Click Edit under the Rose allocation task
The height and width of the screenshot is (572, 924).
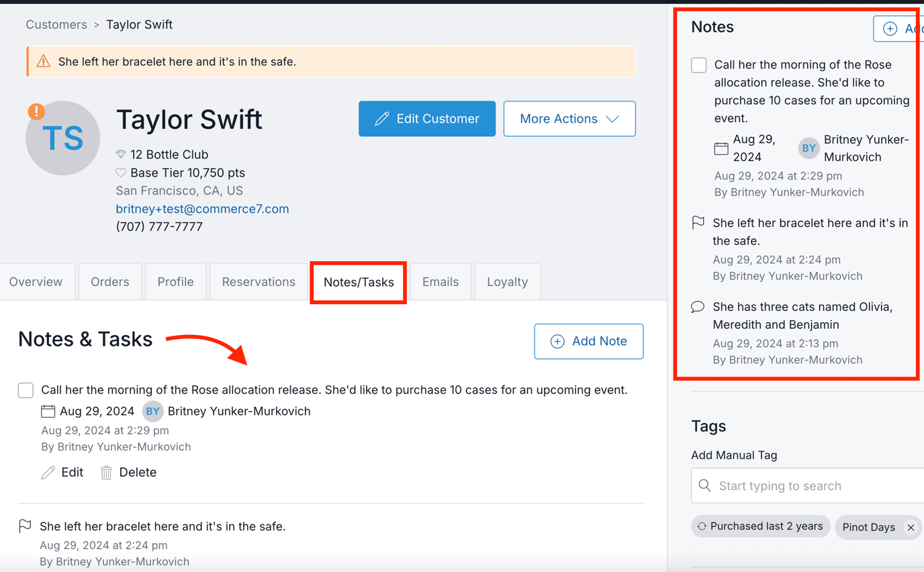pos(62,473)
